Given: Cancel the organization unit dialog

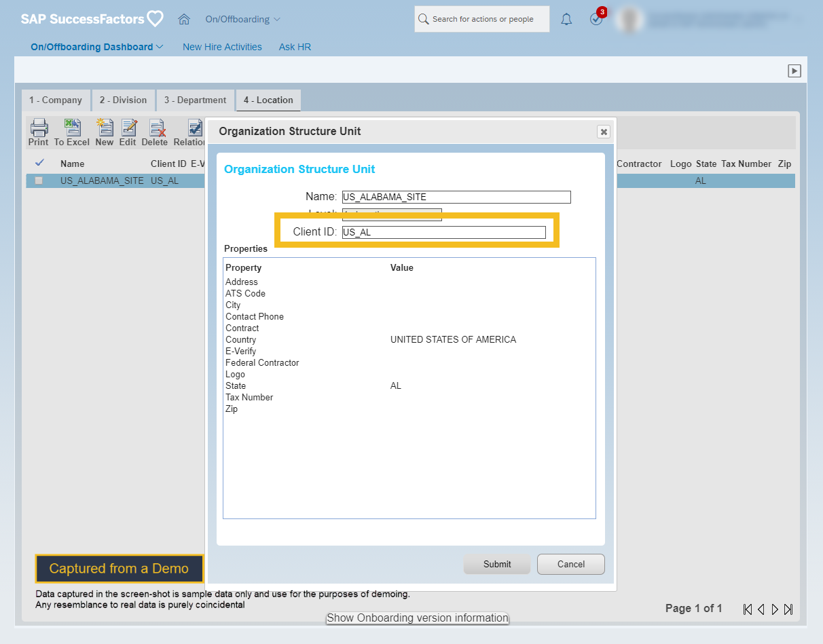Looking at the screenshot, I should tap(571, 564).
